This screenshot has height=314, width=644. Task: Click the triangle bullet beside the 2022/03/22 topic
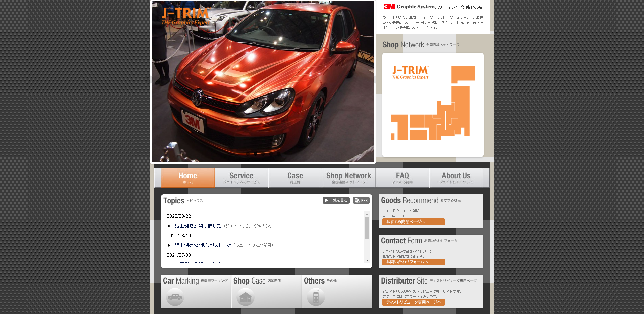tap(169, 226)
